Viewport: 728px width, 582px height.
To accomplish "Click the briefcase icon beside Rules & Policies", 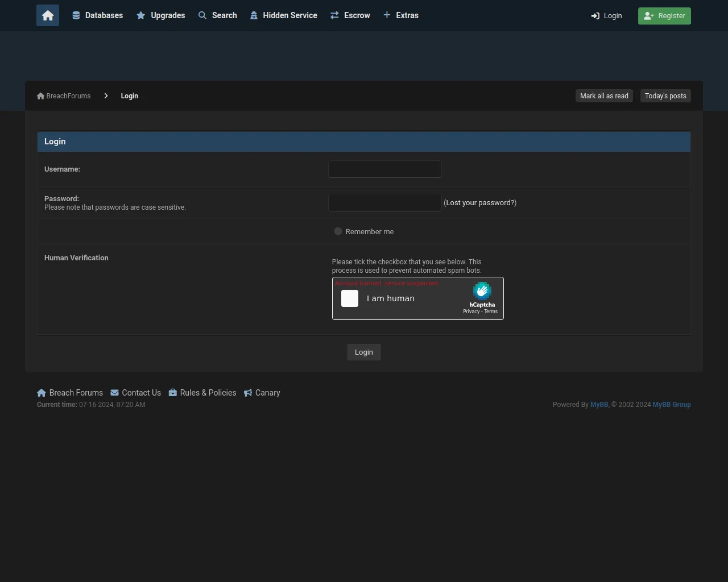I will click(173, 393).
